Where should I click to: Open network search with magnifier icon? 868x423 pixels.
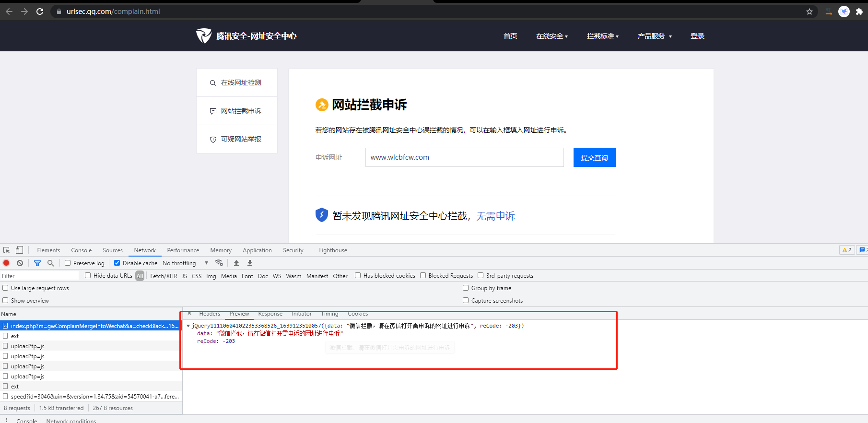click(50, 263)
